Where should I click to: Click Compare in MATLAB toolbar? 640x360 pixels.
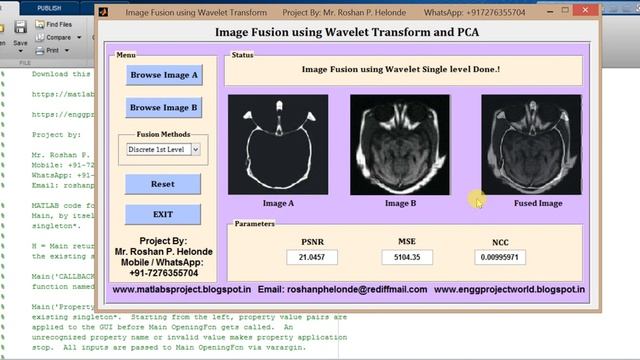click(53, 38)
